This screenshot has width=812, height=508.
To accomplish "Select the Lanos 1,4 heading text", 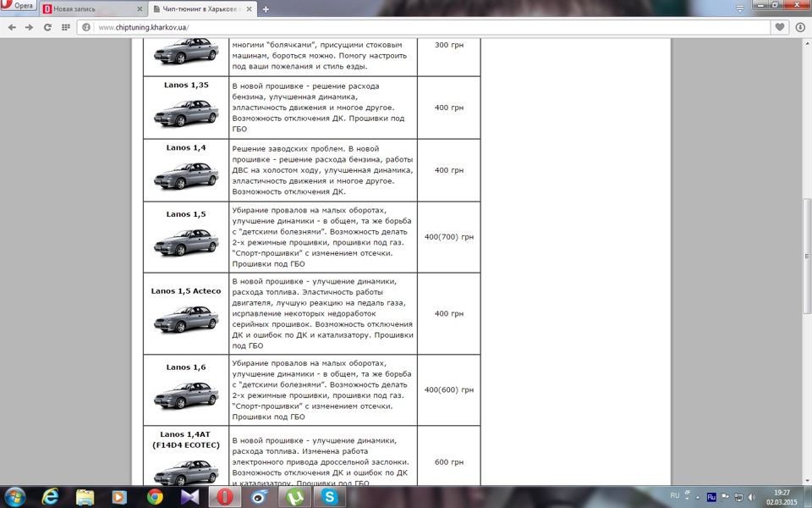I will point(186,147).
